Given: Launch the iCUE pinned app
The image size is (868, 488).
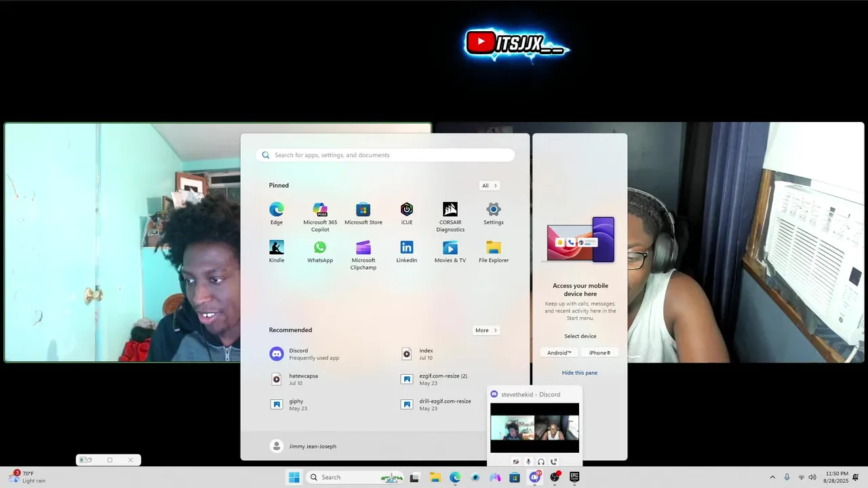Looking at the screenshot, I should (x=407, y=213).
